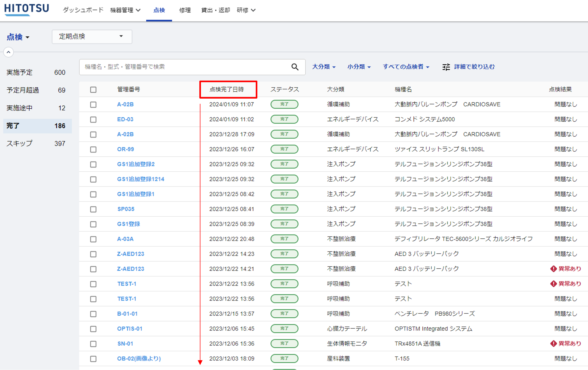Image resolution: width=588 pixels, height=370 pixels.
Task: Check the box for OPTIS-01
Action: (93, 329)
